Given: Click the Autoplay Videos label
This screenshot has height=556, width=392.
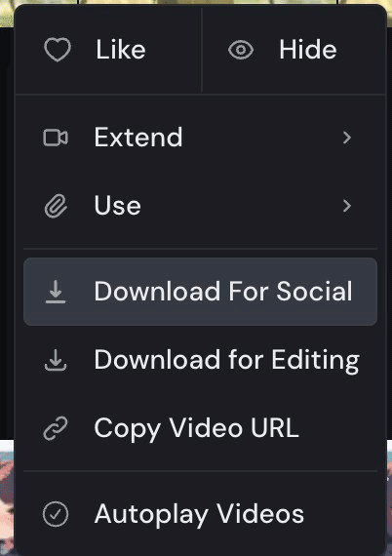Looking at the screenshot, I should point(199,514).
